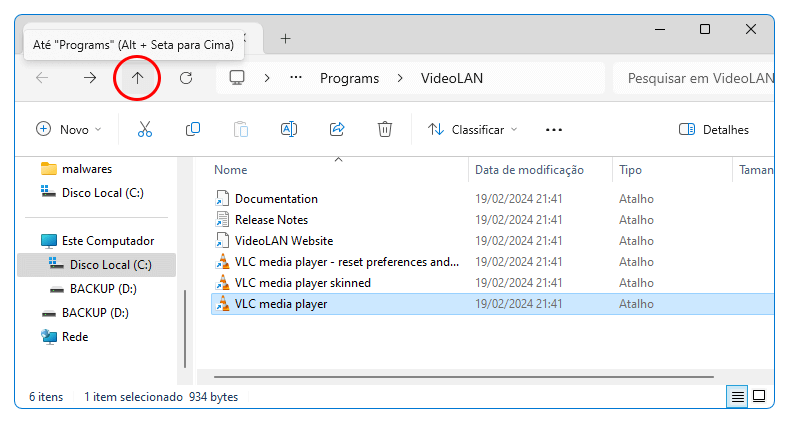This screenshot has height=423, width=798.
Task: Open Programs breadcrumb in the address bar
Action: pos(350,78)
